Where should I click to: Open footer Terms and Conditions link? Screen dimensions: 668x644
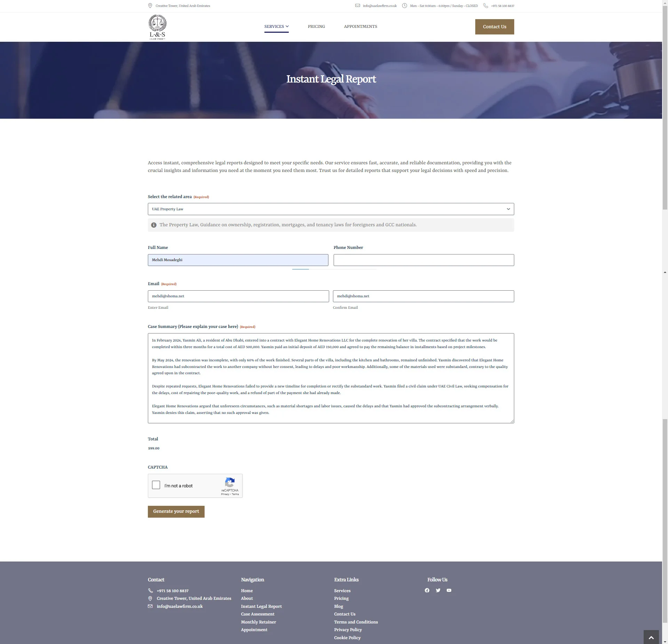356,622
